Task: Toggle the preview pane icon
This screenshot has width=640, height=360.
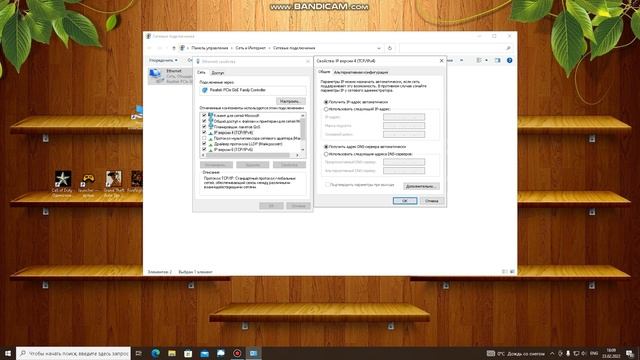Action: (498, 60)
